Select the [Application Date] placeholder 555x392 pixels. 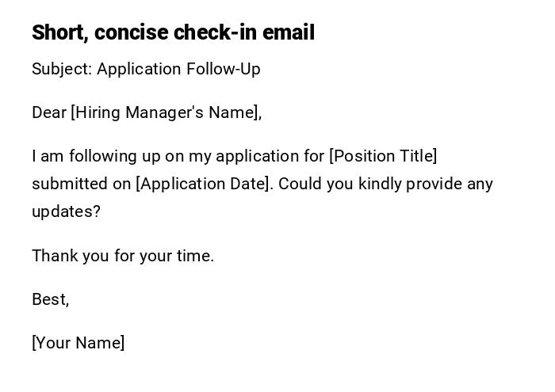[205, 184]
